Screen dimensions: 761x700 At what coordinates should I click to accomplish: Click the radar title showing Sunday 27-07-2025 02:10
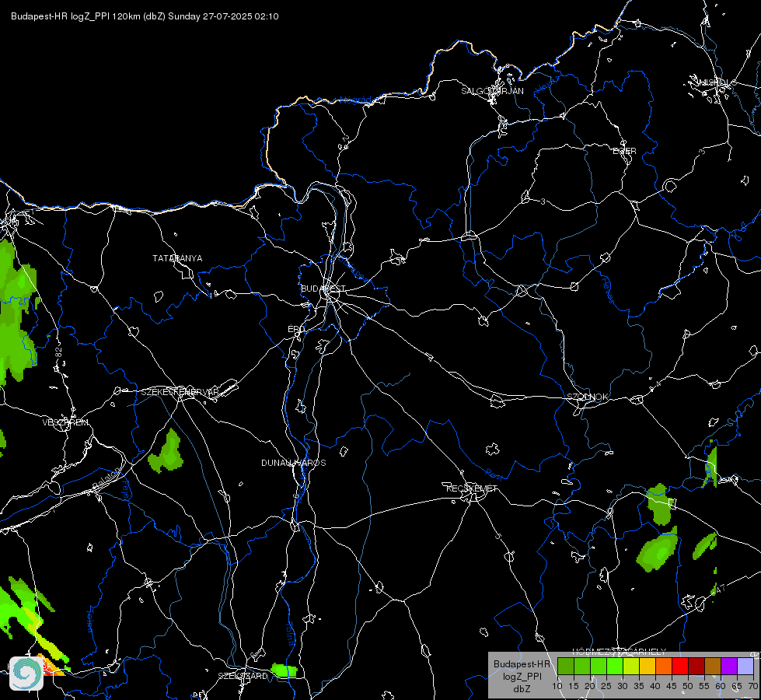[145, 16]
